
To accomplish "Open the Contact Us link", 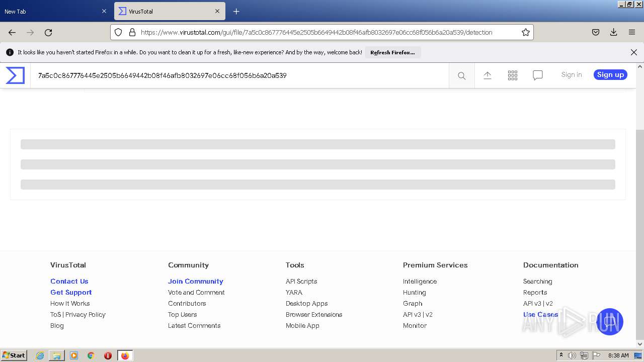I will tap(69, 281).
